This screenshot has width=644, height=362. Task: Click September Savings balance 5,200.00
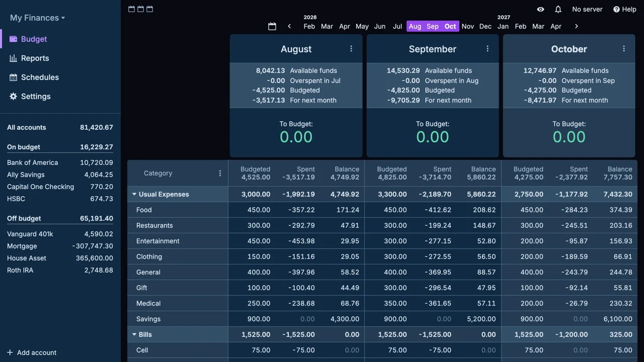[x=481, y=319]
